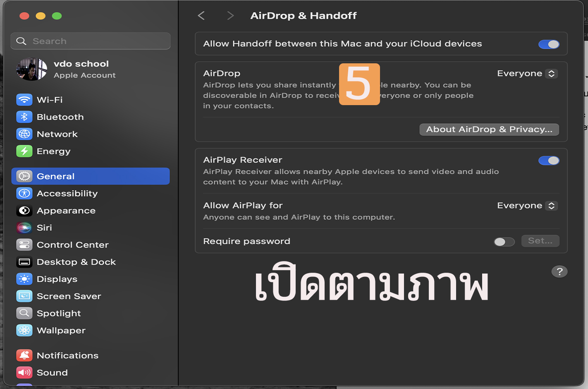Click into the Search field
Screen dimensions: 588x389
pos(91,41)
